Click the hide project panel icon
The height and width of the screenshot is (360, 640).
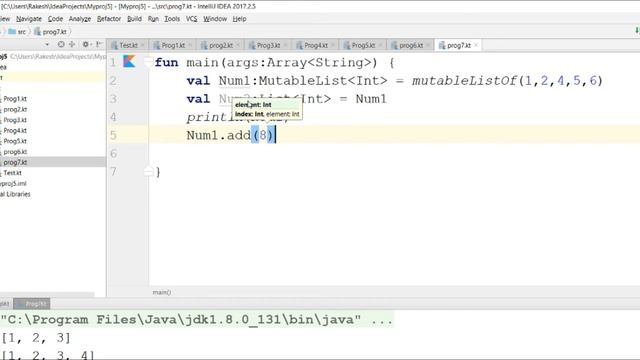click(98, 44)
